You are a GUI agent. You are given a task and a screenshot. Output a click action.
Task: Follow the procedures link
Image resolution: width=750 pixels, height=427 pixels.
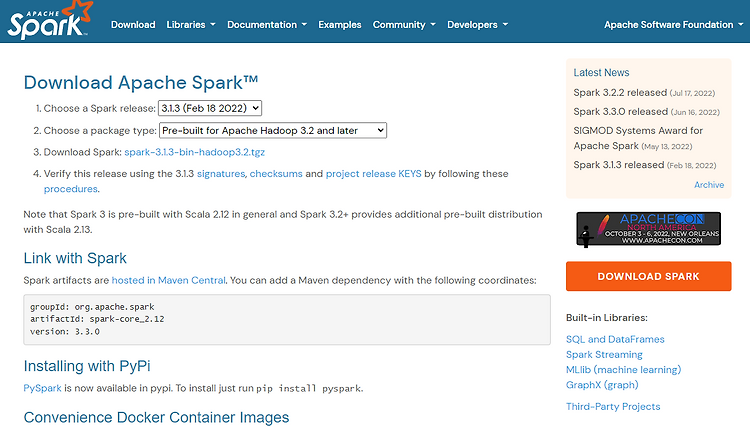click(x=71, y=189)
